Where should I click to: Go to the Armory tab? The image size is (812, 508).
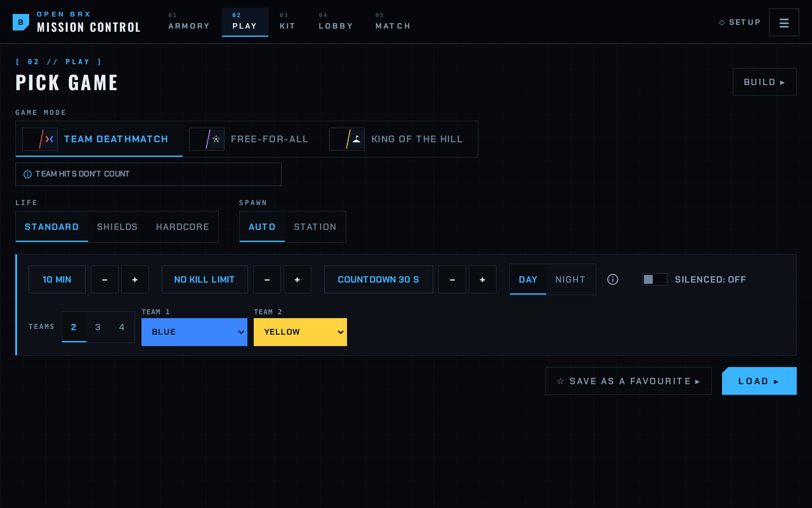click(189, 22)
